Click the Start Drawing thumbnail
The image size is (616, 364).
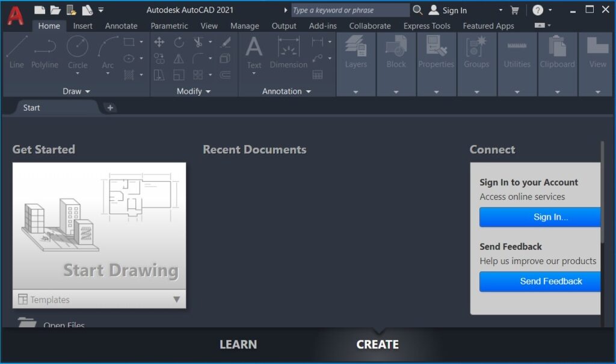(x=99, y=226)
